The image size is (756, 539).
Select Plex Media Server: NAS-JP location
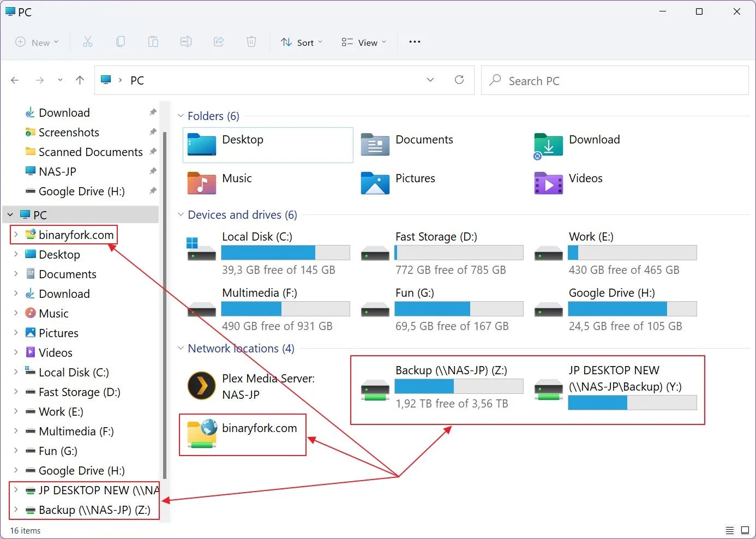pos(251,386)
